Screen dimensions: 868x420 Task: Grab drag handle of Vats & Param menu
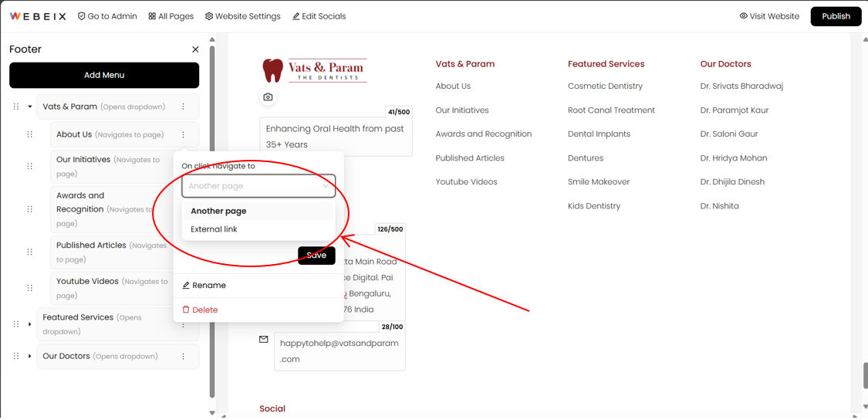point(16,107)
